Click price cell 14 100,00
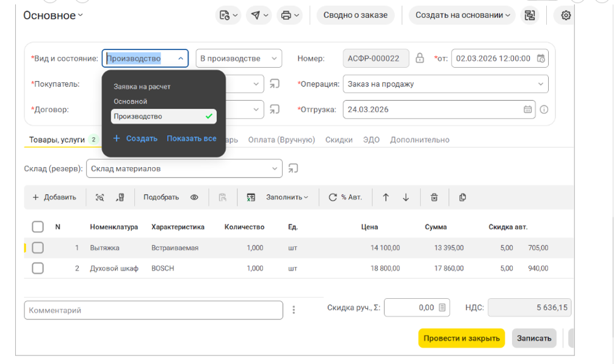Screen dimensions: 614x364 coord(385,248)
